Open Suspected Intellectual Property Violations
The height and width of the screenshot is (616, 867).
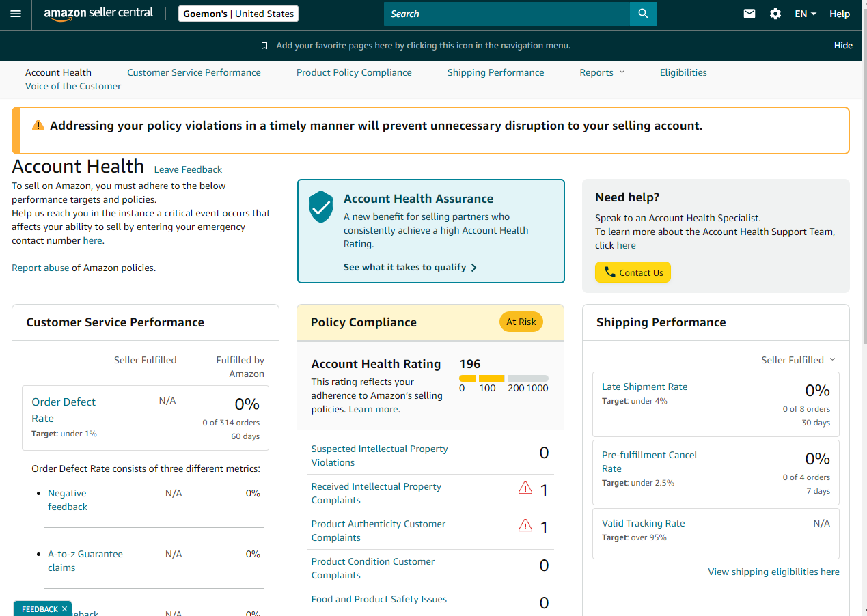click(x=380, y=456)
